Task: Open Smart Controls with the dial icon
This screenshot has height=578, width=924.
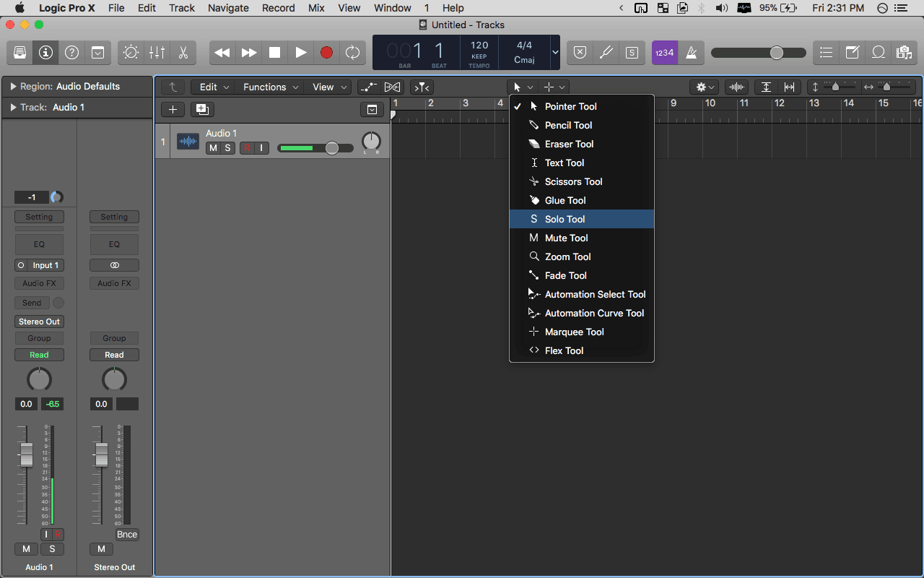Action: (131, 53)
